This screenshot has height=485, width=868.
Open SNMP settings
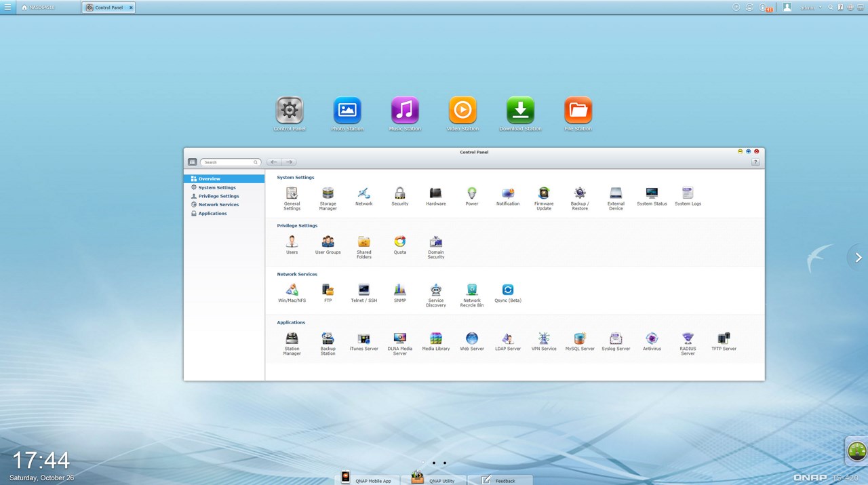[x=400, y=293]
